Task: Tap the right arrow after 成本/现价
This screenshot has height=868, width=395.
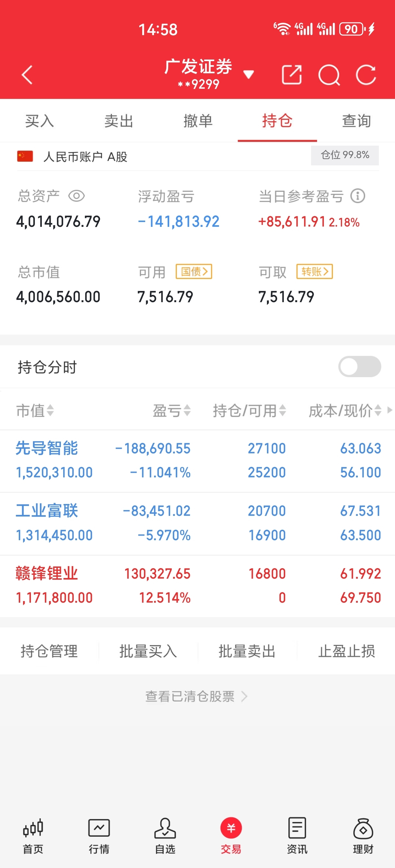Action: click(x=390, y=410)
